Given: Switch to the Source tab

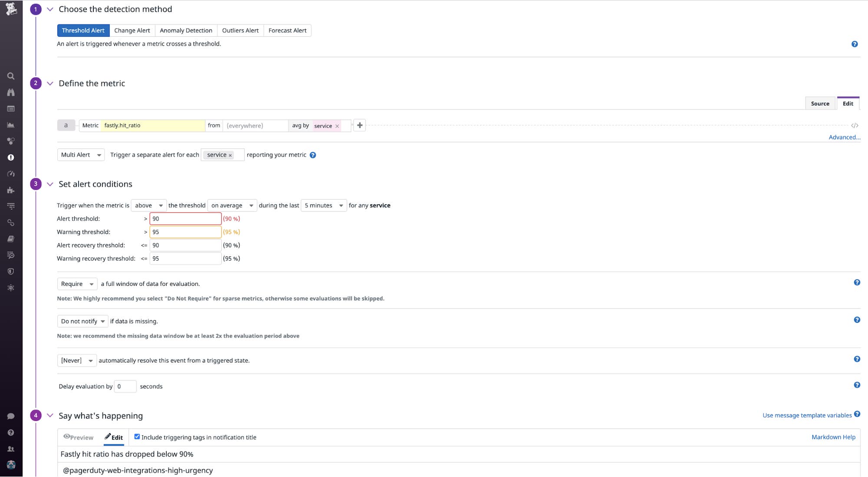Looking at the screenshot, I should coord(820,103).
